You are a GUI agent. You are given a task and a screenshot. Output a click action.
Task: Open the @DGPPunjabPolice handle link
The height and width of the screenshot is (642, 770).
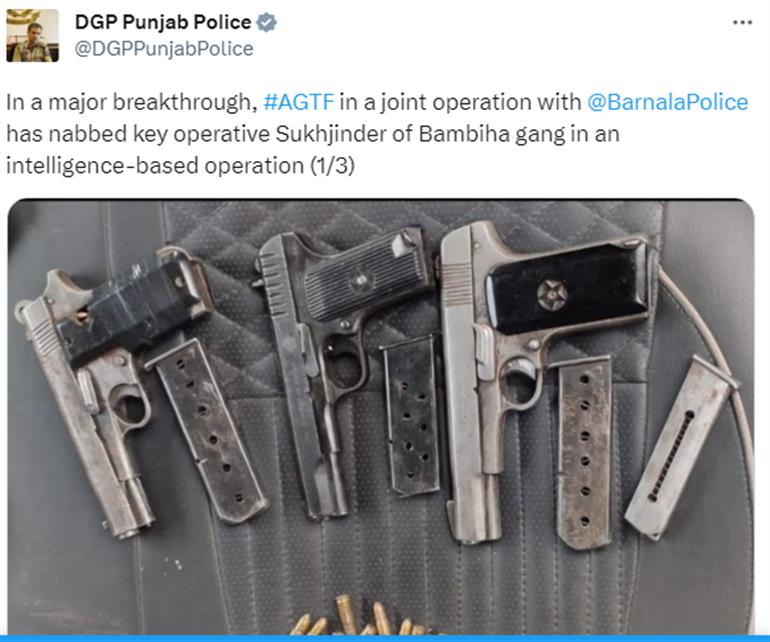pyautogui.click(x=164, y=49)
